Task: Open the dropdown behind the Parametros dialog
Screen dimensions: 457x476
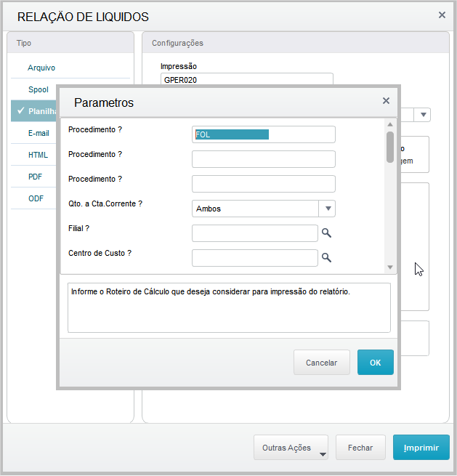Action: 424,115
